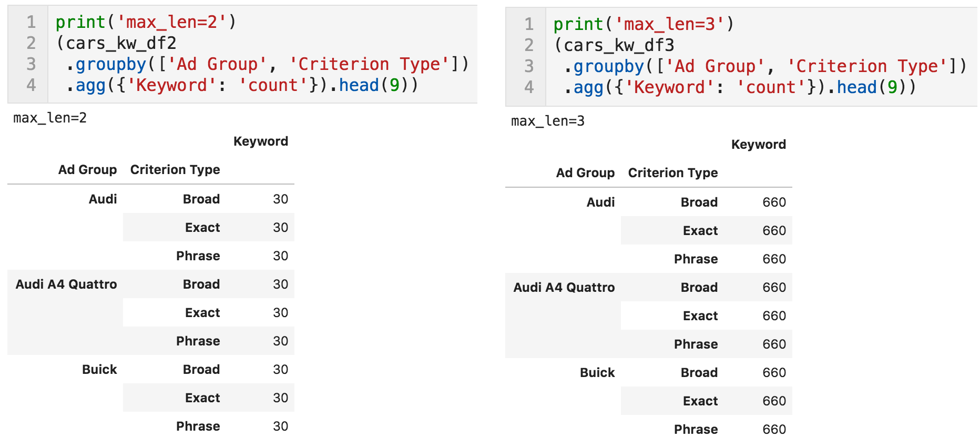
Task: Click the 30 value in the Buick Exact row
Action: point(280,398)
